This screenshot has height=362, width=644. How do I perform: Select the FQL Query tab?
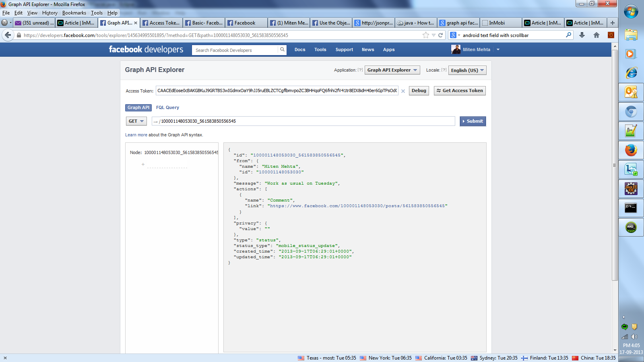(167, 107)
